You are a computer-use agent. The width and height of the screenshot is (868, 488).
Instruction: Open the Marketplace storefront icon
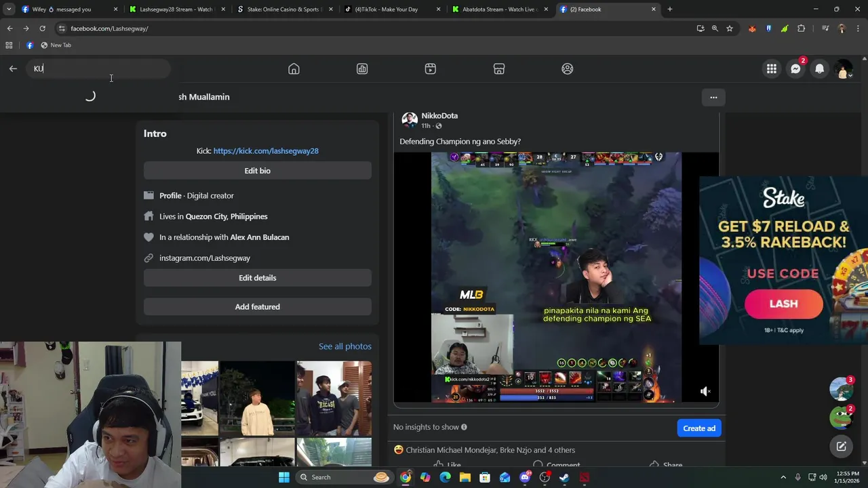coord(499,68)
